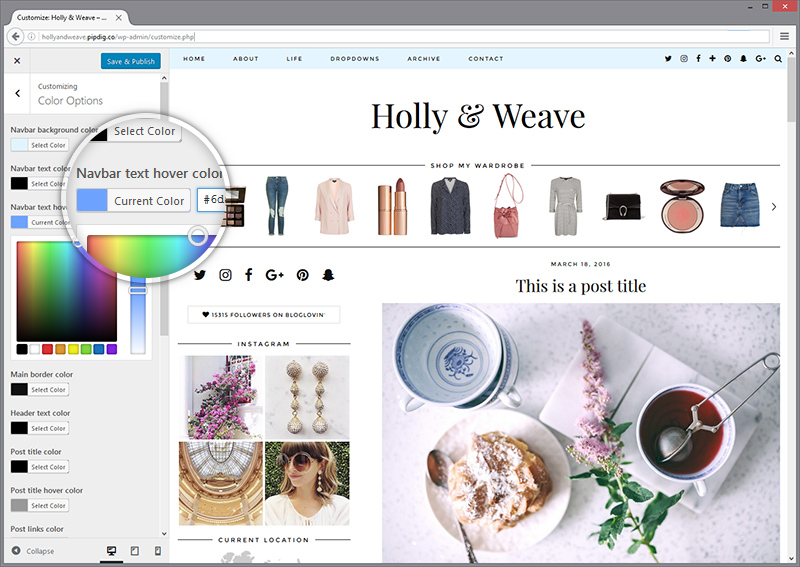The image size is (800, 567).
Task: Click the site info icon in the address bar
Action: (x=32, y=37)
